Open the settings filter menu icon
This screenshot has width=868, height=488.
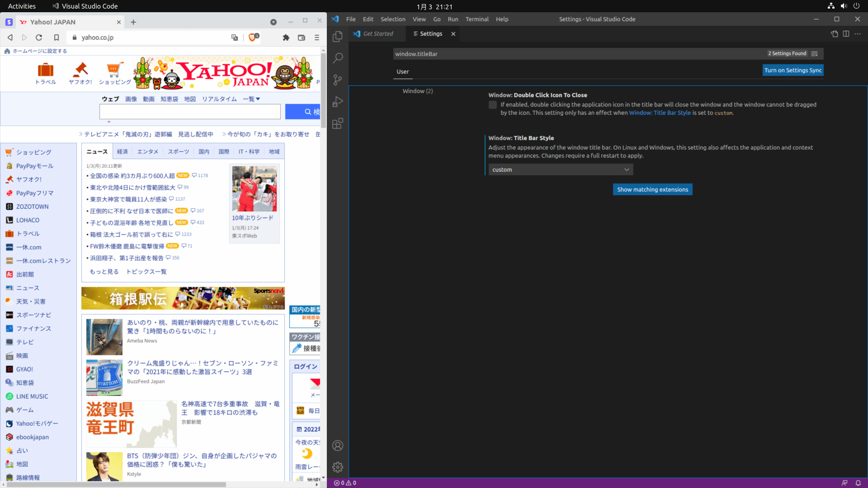pyautogui.click(x=815, y=54)
